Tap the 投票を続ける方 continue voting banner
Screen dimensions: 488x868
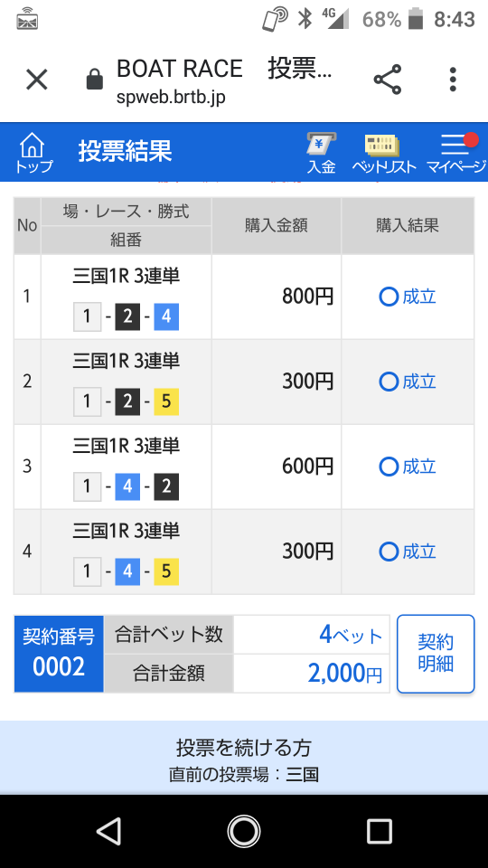244,758
